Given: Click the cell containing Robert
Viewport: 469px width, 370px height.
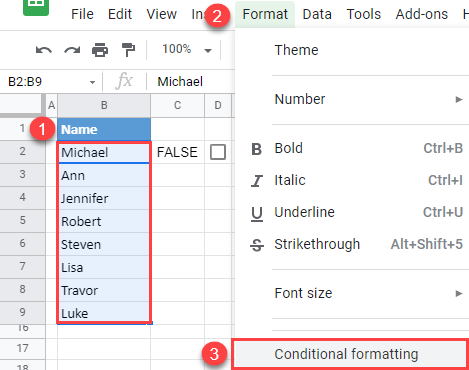Looking at the screenshot, I should tap(104, 221).
